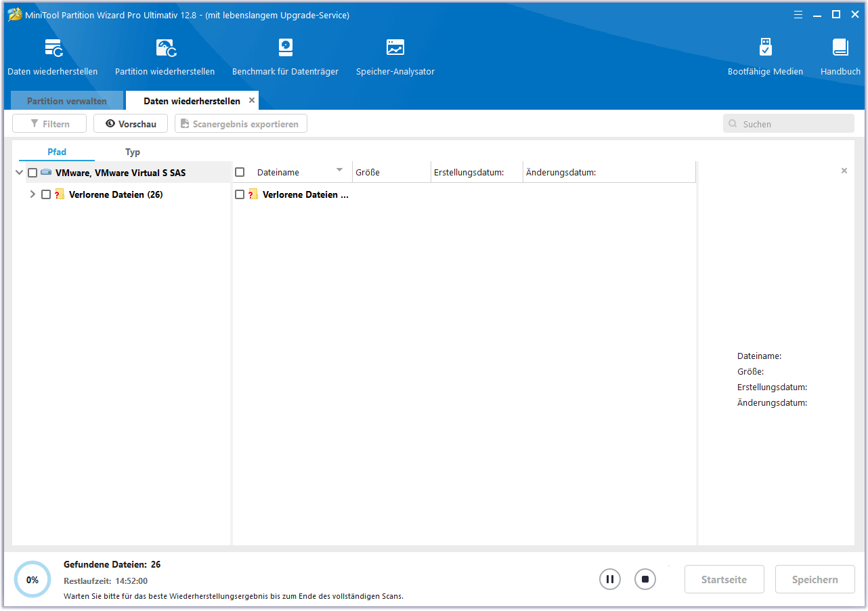Open Bootfähige Medien builder

[765, 58]
